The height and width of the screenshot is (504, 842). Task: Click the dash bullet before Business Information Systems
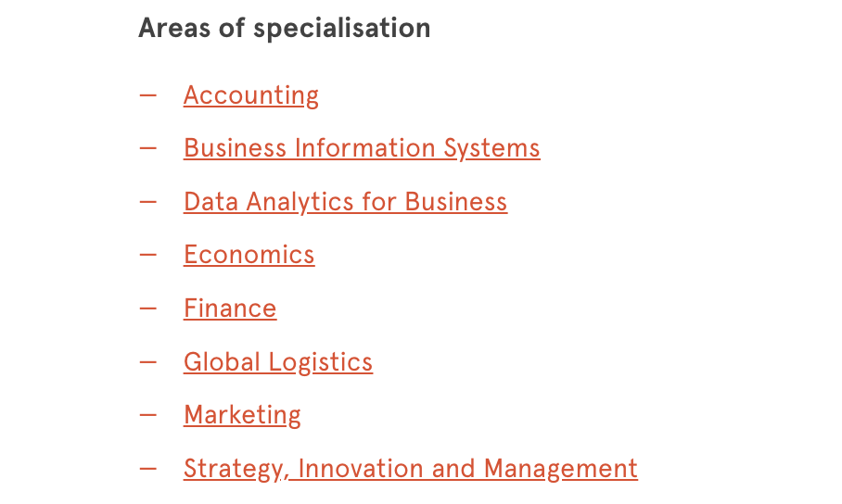point(147,148)
